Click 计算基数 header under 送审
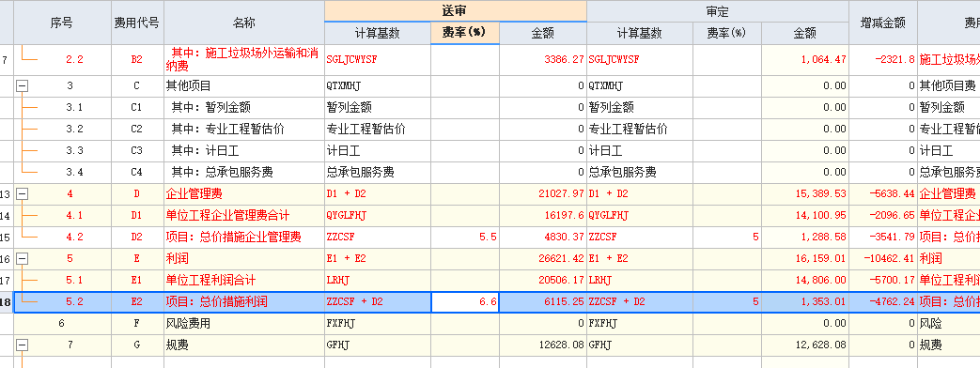This screenshot has width=980, height=368. 378,34
